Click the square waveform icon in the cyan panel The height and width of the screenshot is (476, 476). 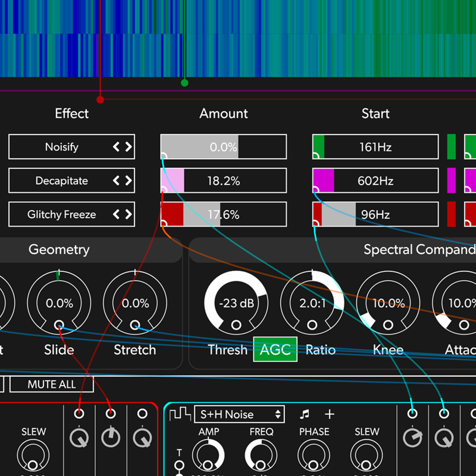click(180, 414)
